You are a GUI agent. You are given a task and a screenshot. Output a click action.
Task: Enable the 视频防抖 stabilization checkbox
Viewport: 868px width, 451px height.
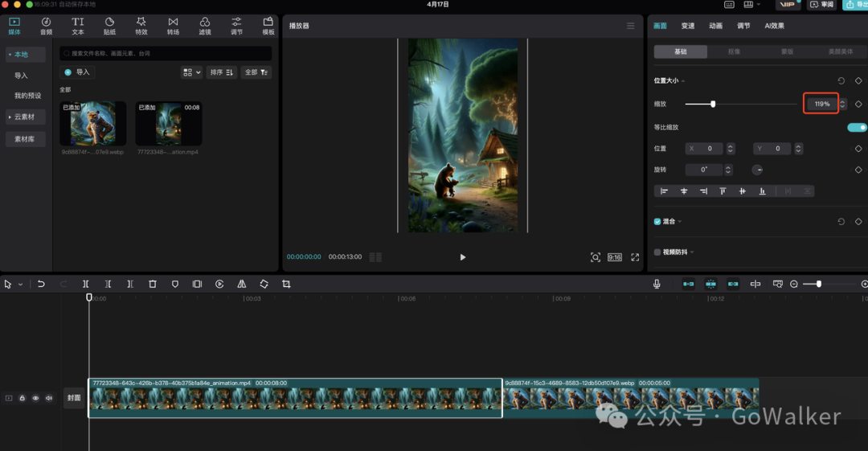[657, 252]
